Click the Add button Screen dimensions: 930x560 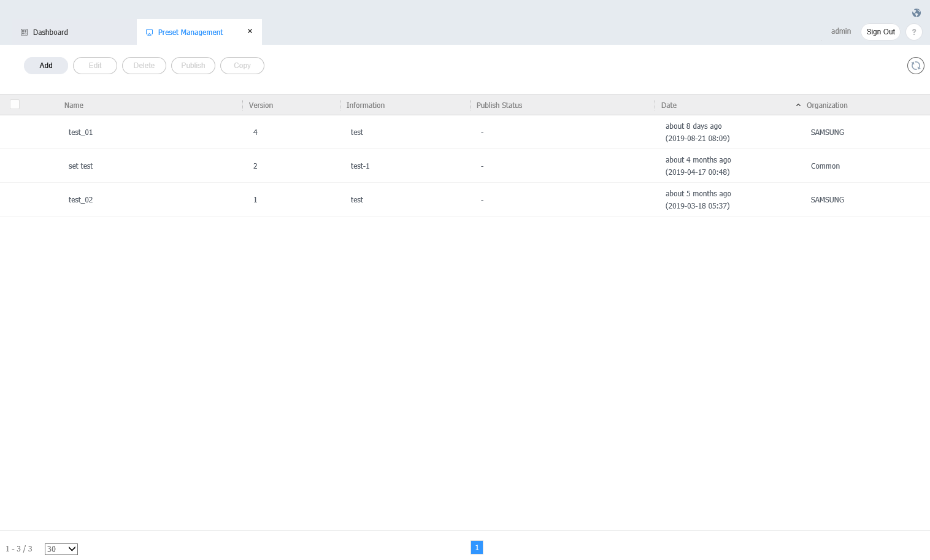pyautogui.click(x=45, y=66)
